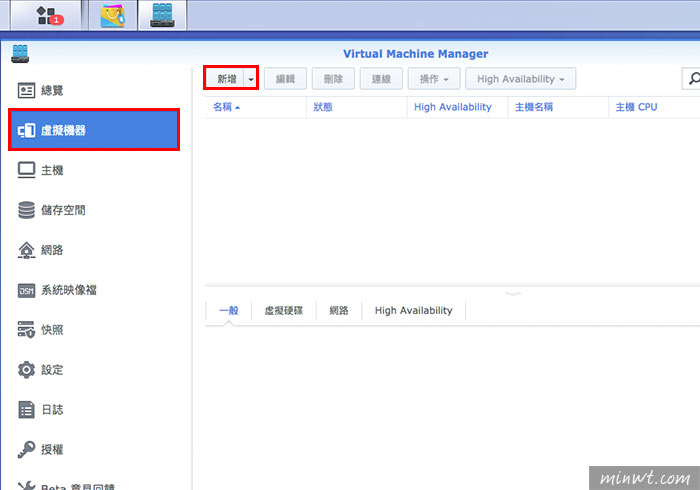Screen dimensions: 700x490
Task: View the 日誌 log section
Action: pos(94,409)
